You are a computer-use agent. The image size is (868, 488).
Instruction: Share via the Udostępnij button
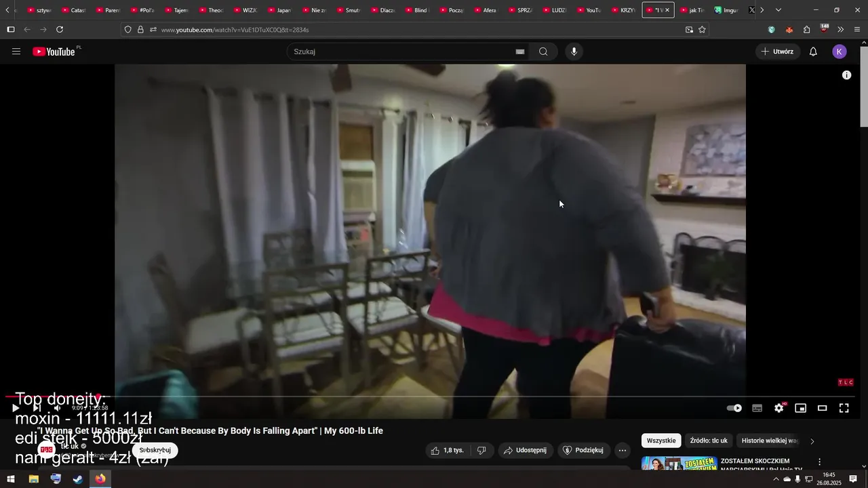[x=526, y=450]
